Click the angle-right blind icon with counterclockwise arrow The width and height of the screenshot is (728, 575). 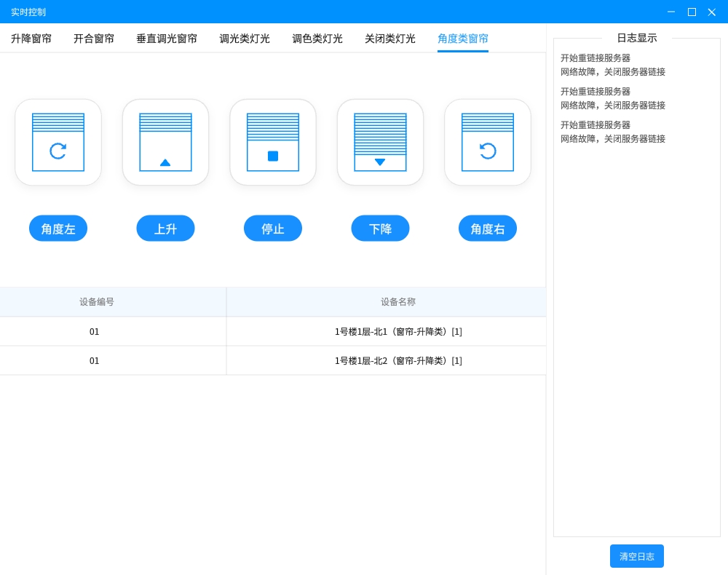pos(488,143)
